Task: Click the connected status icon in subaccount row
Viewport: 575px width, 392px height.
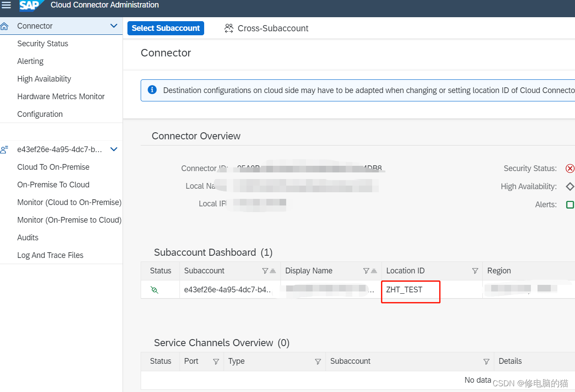Action: (154, 290)
